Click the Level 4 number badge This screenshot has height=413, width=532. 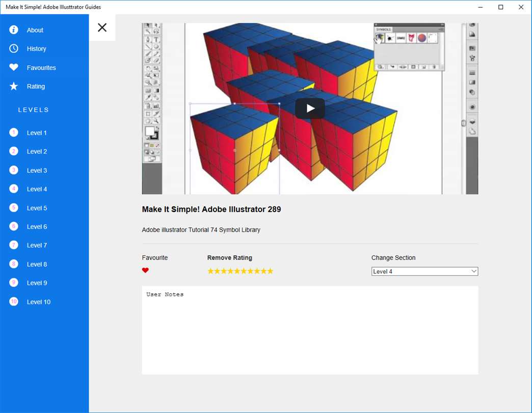14,189
